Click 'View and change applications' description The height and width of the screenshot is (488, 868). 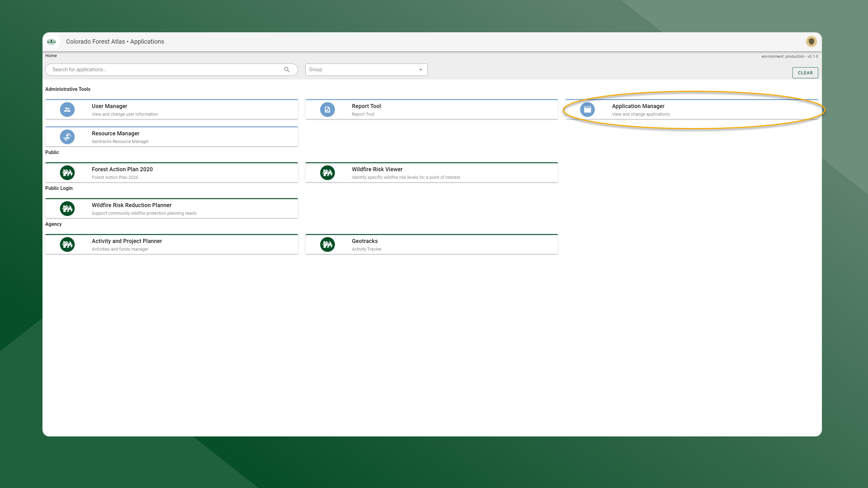(641, 114)
